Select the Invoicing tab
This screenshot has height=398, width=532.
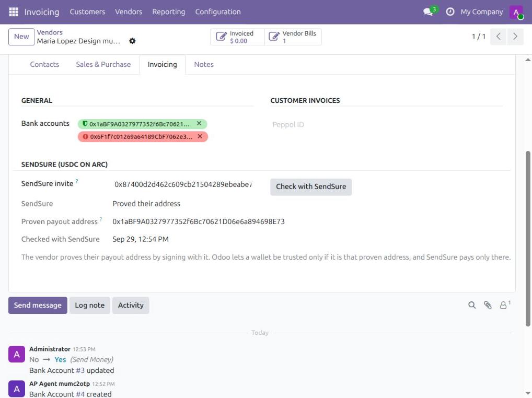pyautogui.click(x=162, y=64)
